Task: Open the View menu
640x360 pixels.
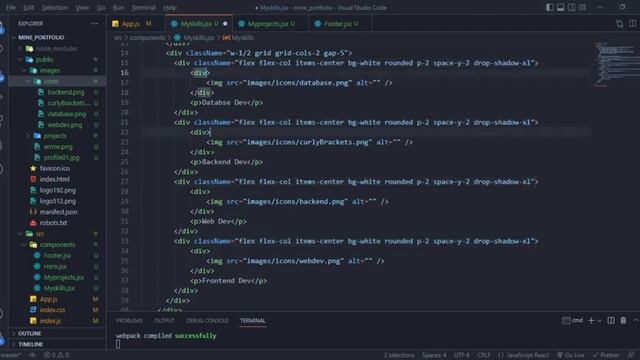Action: pos(82,7)
